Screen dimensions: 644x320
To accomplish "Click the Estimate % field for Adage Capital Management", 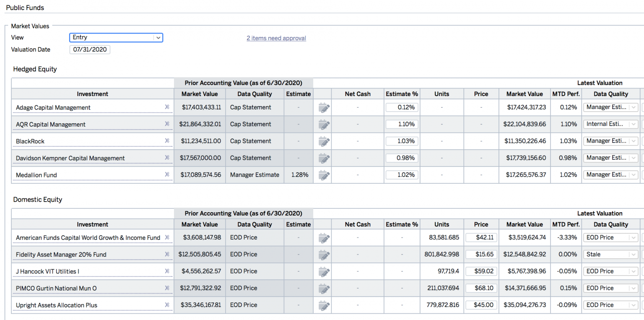I will click(402, 107).
